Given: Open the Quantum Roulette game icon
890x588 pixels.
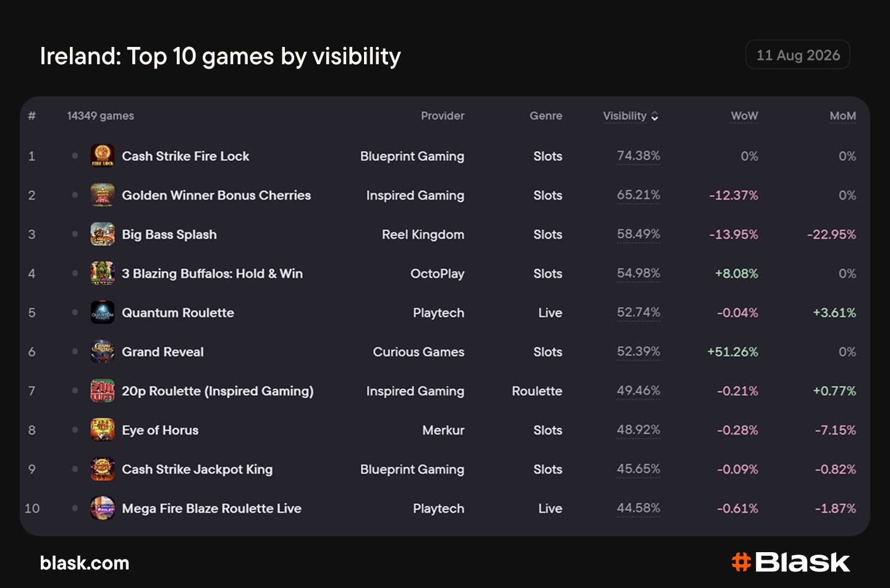Looking at the screenshot, I should click(x=103, y=313).
